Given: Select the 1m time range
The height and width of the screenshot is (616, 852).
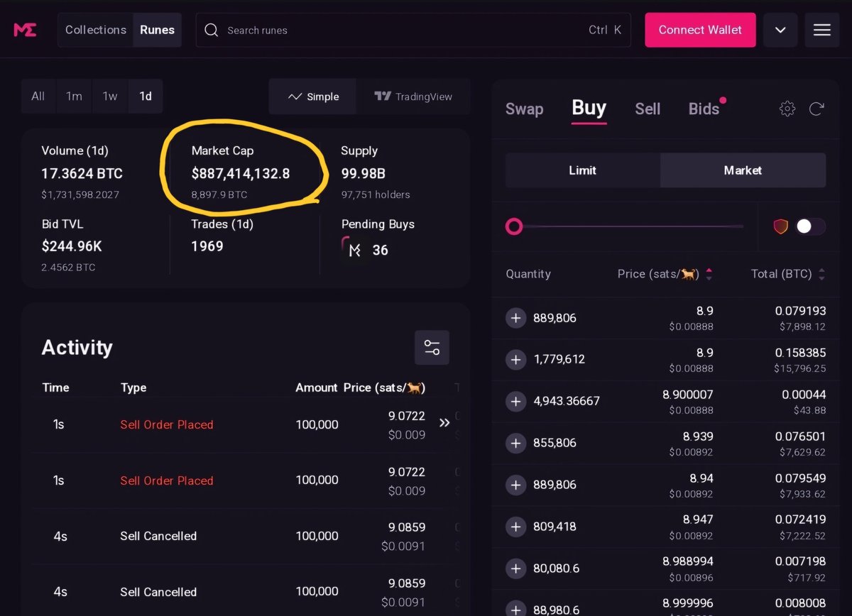Looking at the screenshot, I should tap(74, 97).
